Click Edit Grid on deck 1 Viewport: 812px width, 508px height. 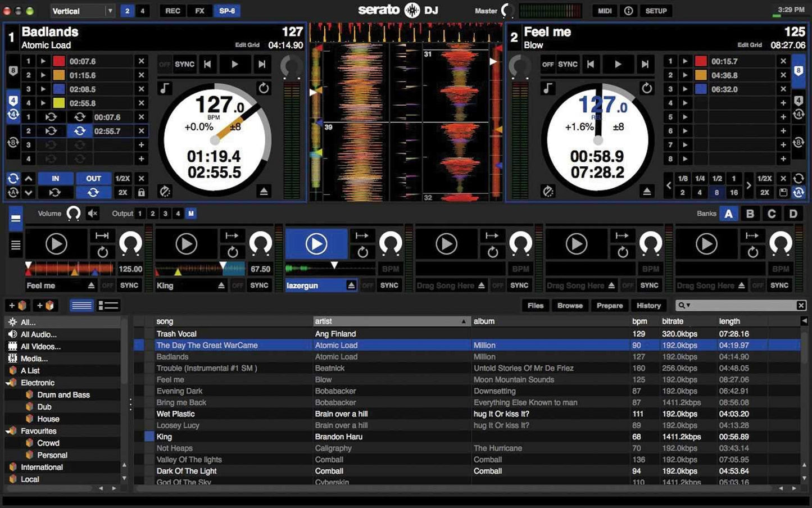point(247,45)
